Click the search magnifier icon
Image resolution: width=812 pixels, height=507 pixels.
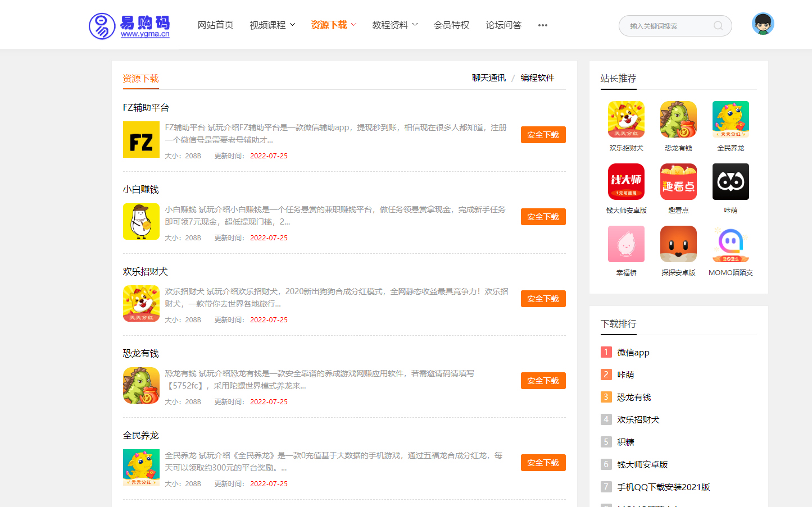pos(718,26)
